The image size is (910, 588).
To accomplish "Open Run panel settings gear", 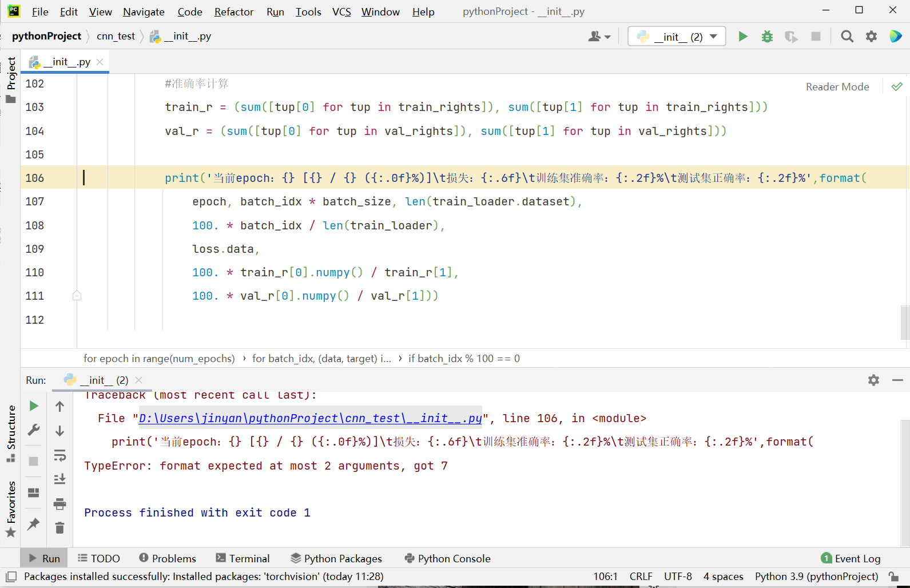I will (x=873, y=380).
